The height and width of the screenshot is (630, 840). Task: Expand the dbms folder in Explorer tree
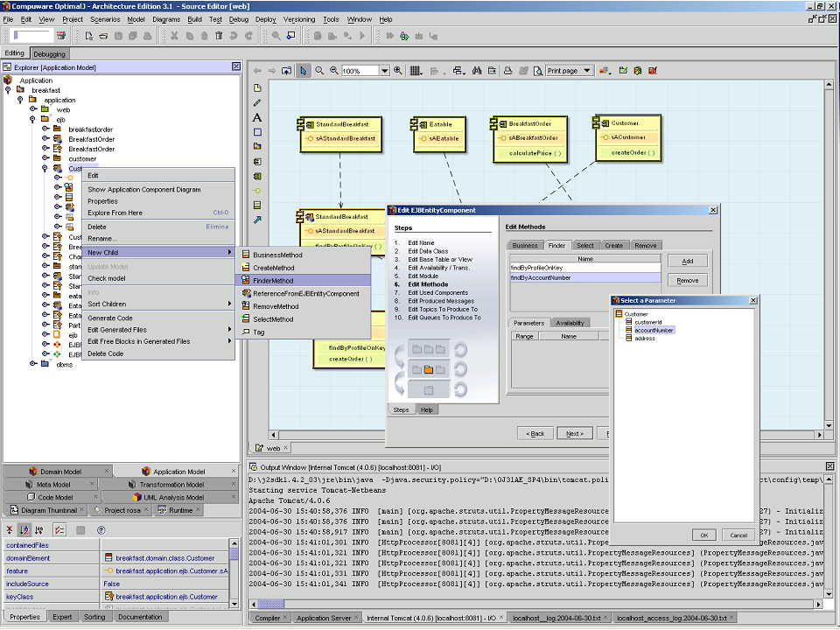pos(33,363)
